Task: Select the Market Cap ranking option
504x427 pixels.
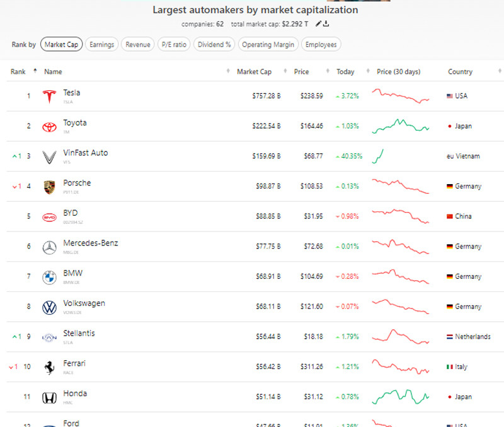Action: coord(61,45)
